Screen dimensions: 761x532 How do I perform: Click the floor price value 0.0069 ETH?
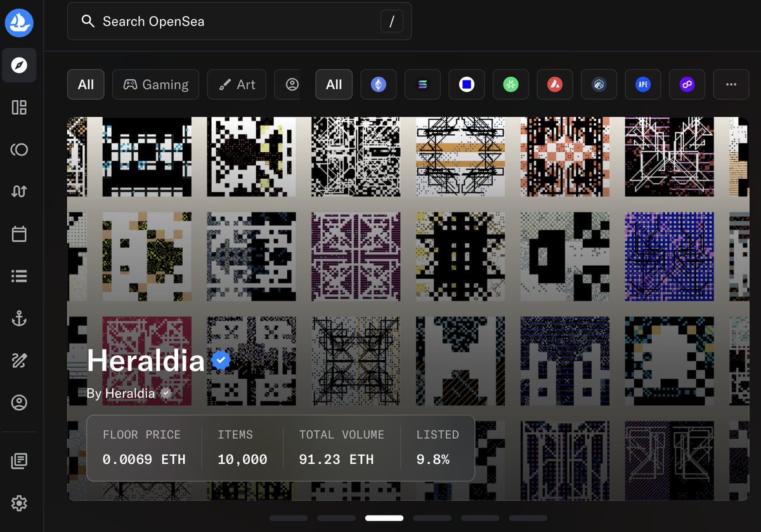pos(144,459)
